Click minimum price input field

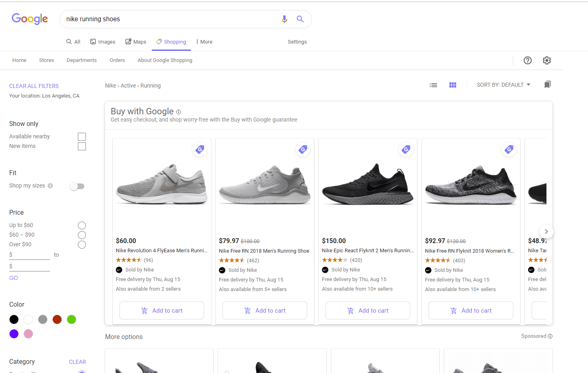tap(30, 255)
